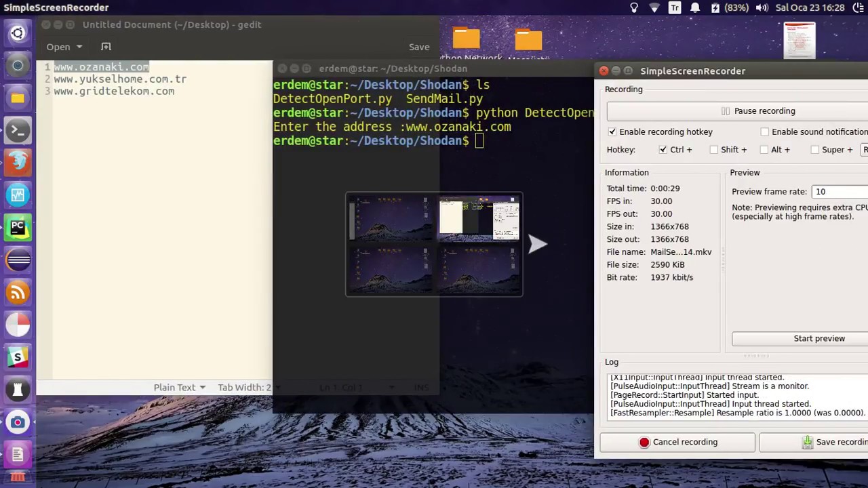Click the clock showing Sal Oca 23 16:28
Image resolution: width=868 pixels, height=488 pixels.
coord(810,7)
